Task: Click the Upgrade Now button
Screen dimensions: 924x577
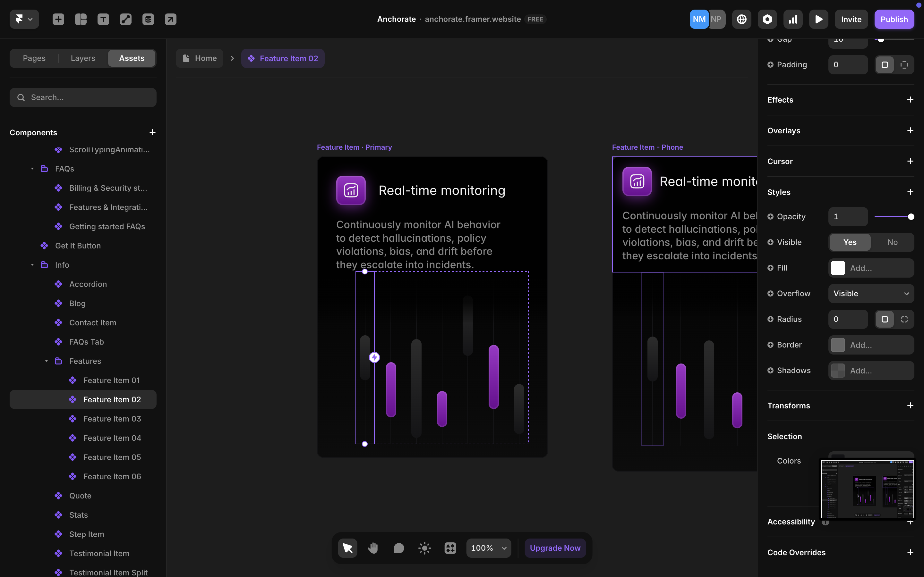Action: (555, 548)
